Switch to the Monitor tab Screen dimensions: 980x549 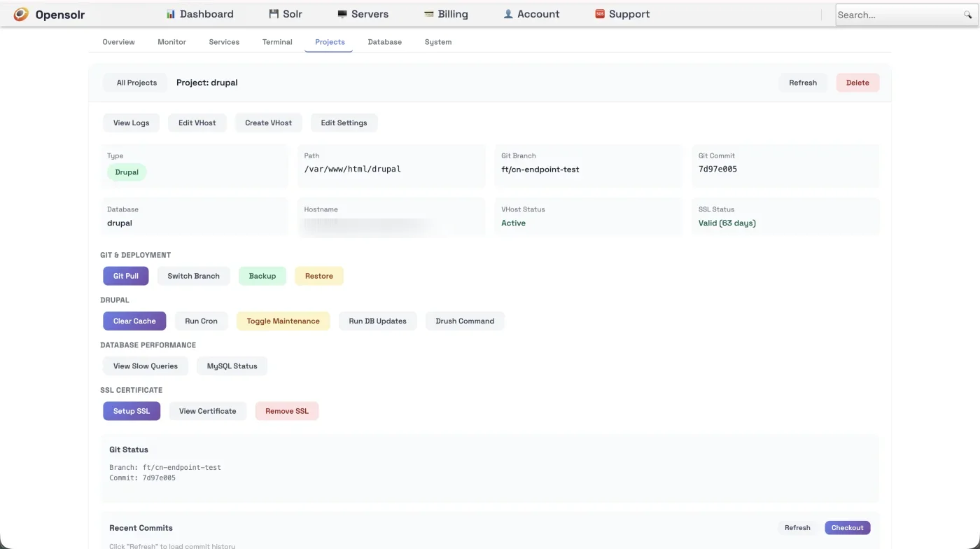click(171, 42)
